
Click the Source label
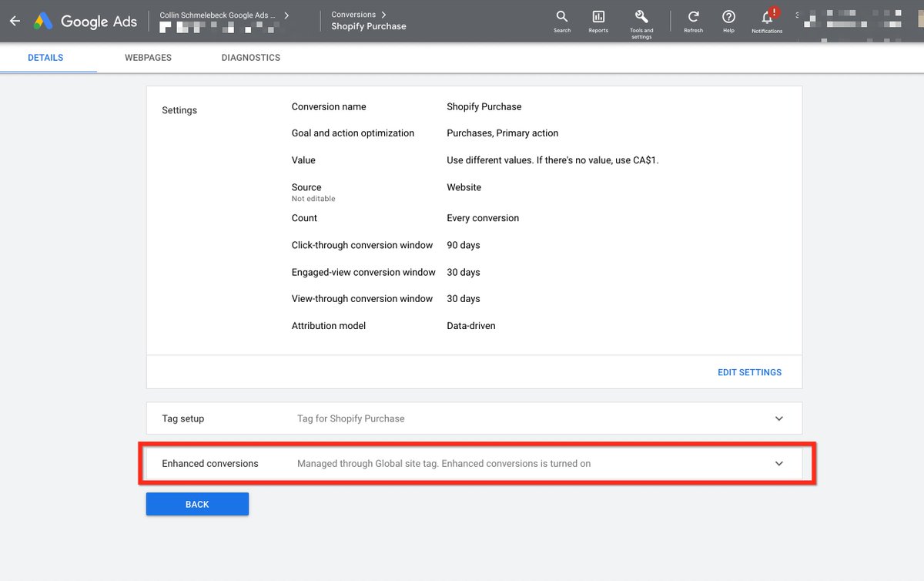(306, 187)
